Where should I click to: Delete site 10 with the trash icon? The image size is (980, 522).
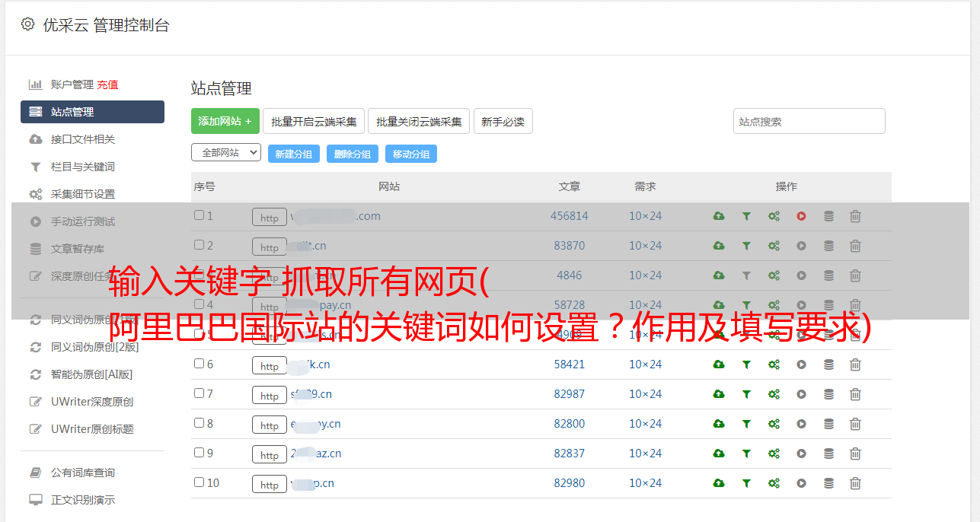[x=855, y=483]
